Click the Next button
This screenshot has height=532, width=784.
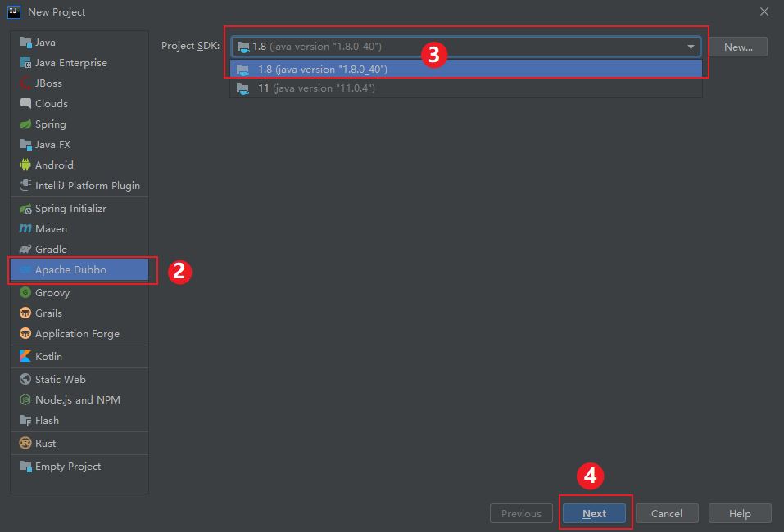coord(594,513)
